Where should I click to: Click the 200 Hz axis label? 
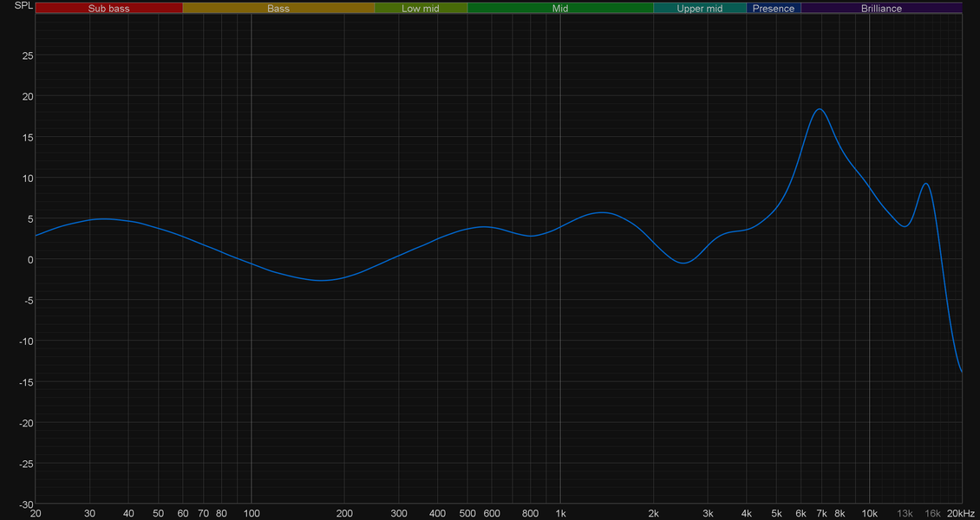[x=344, y=513]
